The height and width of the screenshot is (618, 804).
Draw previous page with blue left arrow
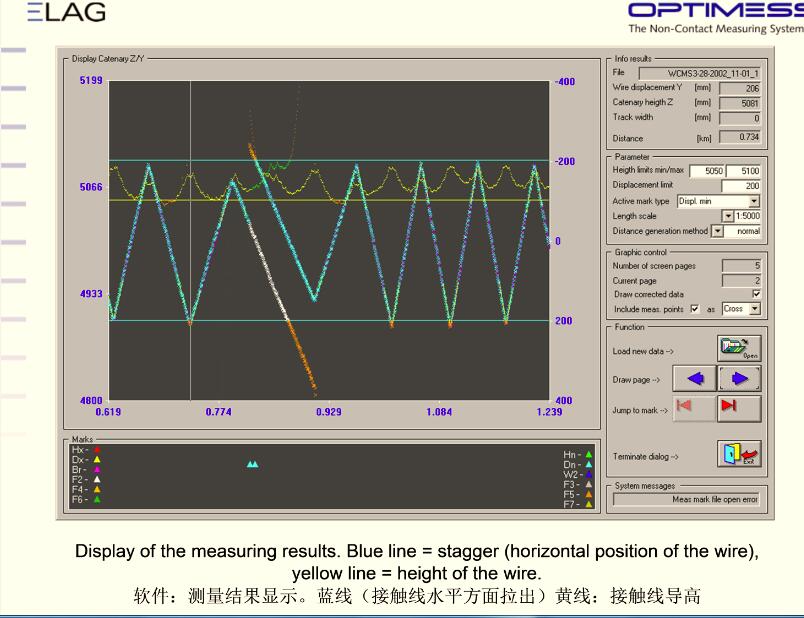(x=695, y=379)
